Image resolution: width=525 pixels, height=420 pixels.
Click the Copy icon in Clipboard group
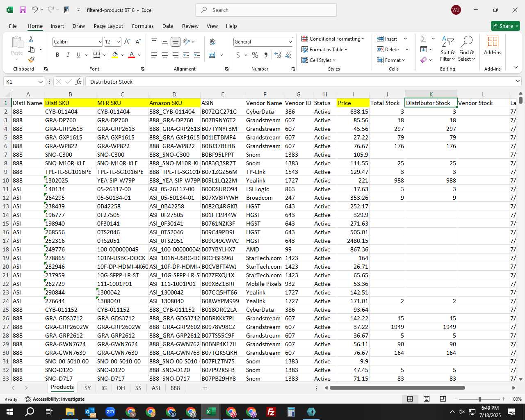pyautogui.click(x=31, y=49)
